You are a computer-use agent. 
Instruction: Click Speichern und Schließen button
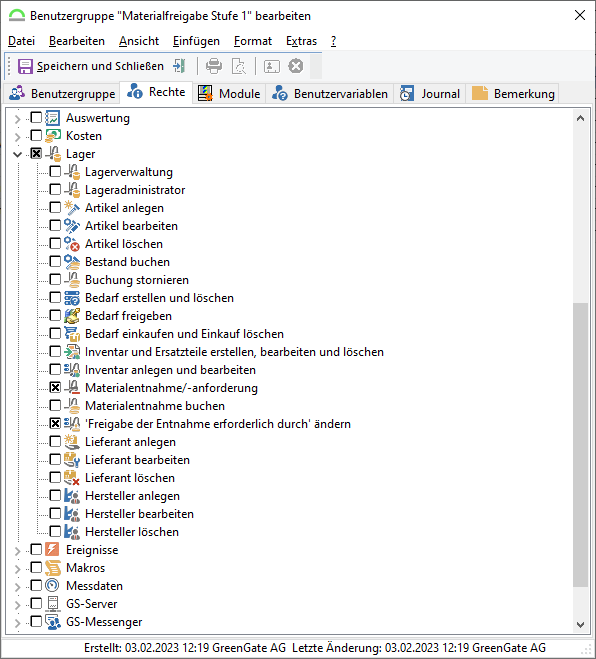click(x=91, y=66)
